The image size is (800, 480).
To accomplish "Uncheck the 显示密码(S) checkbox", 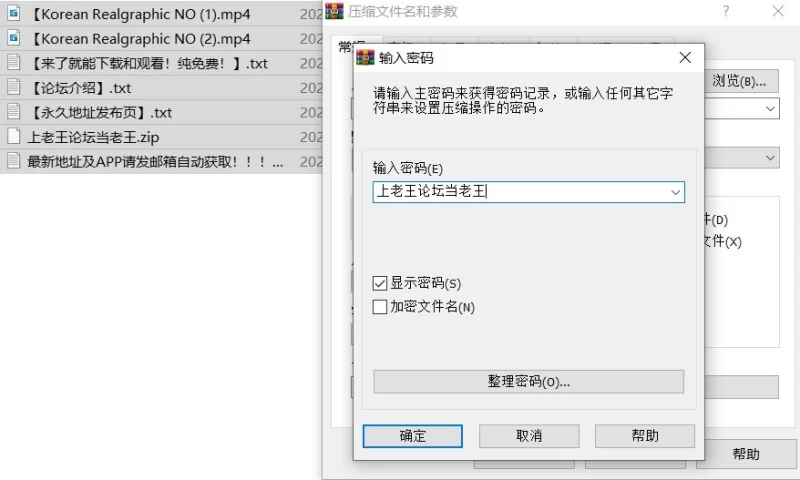I will (380, 283).
